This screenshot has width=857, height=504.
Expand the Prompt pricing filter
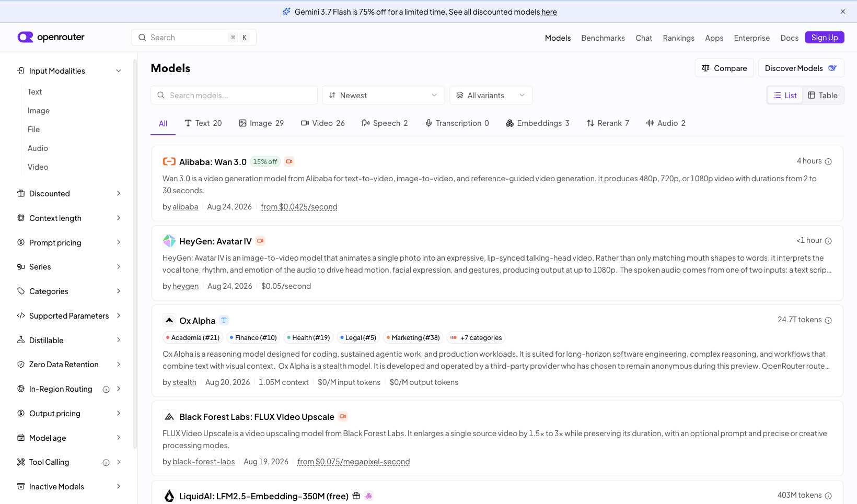point(69,242)
